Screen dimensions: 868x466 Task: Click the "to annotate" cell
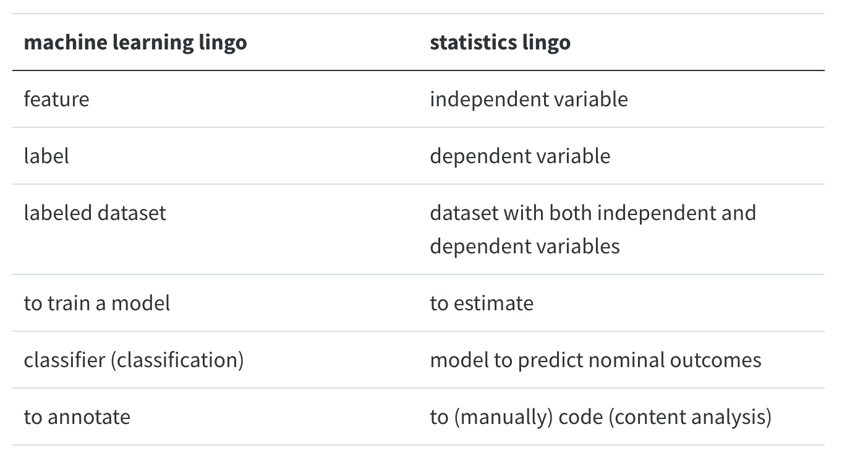pos(77,417)
